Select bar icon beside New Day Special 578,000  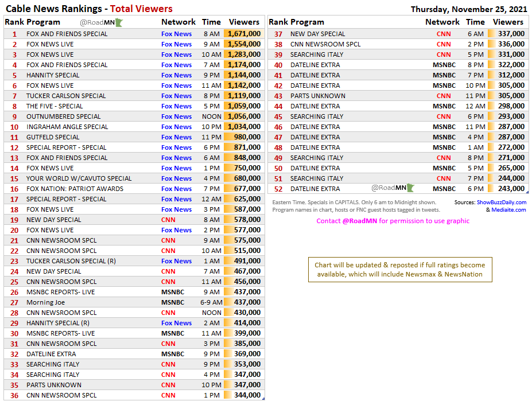pyautogui.click(x=228, y=220)
